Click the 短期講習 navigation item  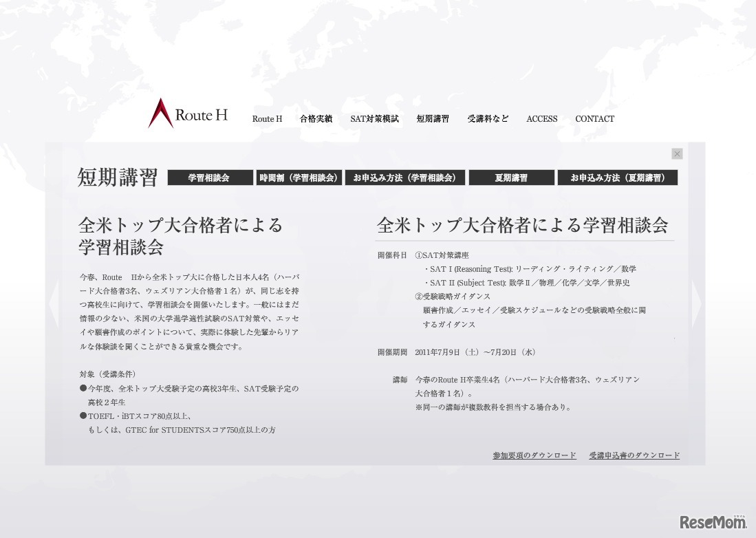click(432, 118)
